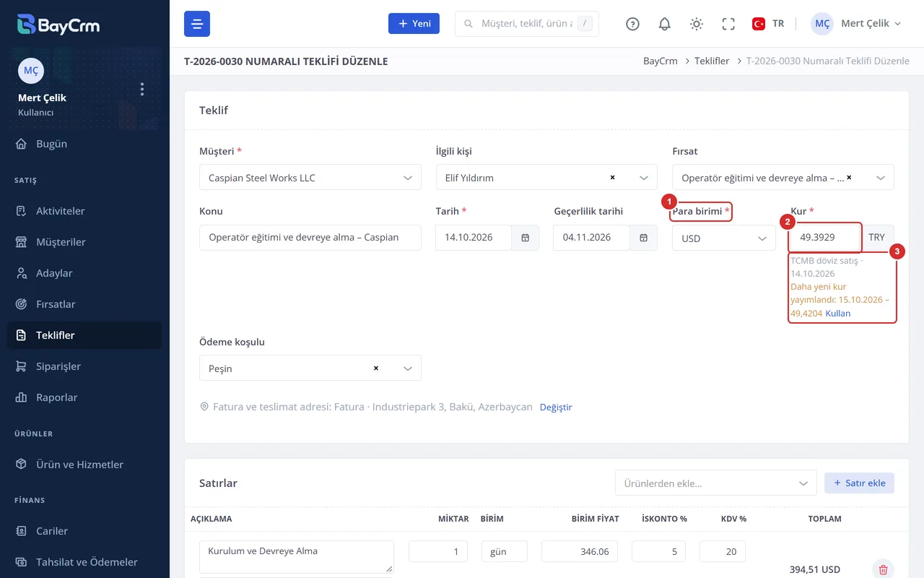Open Fırsatlar in the sidebar
924x578 pixels.
coord(84,304)
